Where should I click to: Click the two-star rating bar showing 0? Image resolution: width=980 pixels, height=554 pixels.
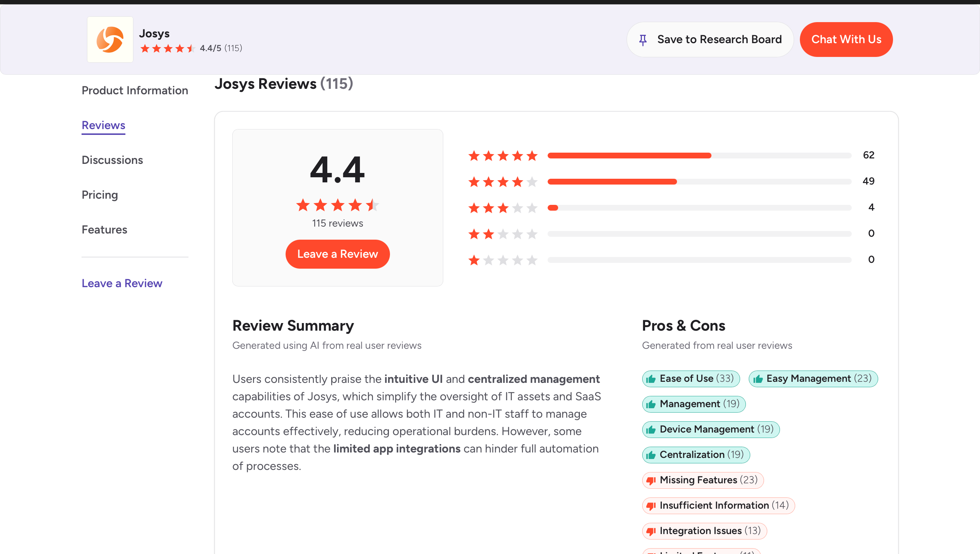tap(699, 234)
